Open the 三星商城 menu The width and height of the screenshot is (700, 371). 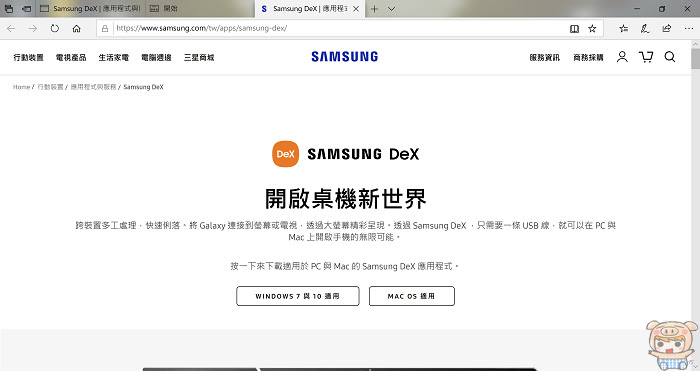[x=199, y=58]
